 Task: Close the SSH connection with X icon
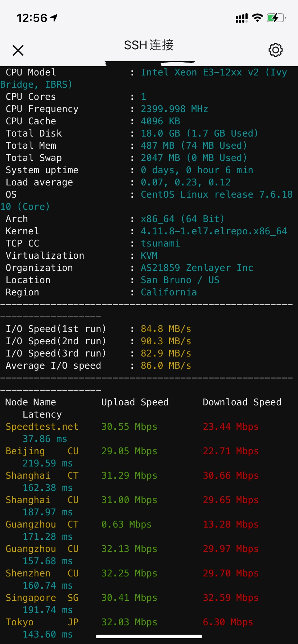coord(18,50)
